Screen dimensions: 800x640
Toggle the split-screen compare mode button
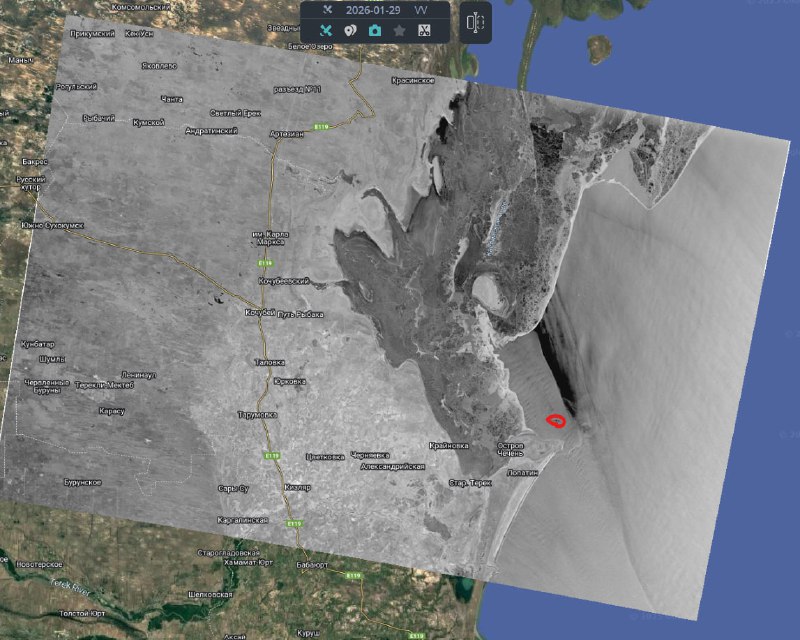[x=476, y=22]
